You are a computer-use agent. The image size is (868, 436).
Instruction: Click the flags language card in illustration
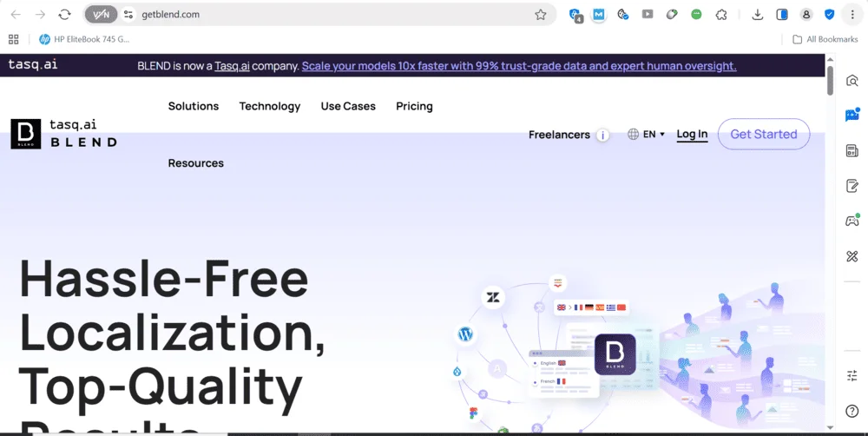tap(592, 307)
